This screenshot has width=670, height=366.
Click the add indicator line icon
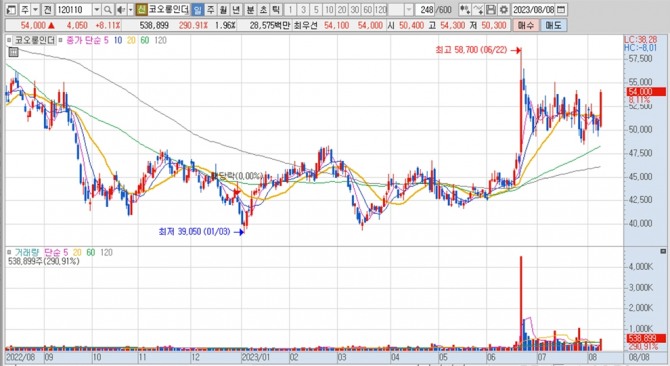pos(479,9)
